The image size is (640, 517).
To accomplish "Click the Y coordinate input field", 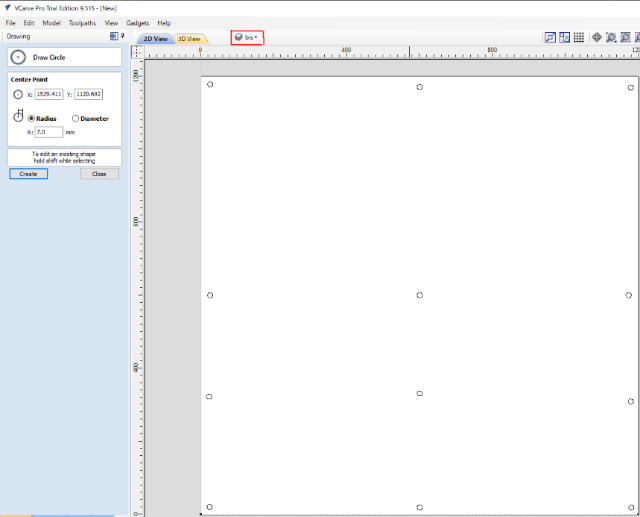I will [x=89, y=94].
